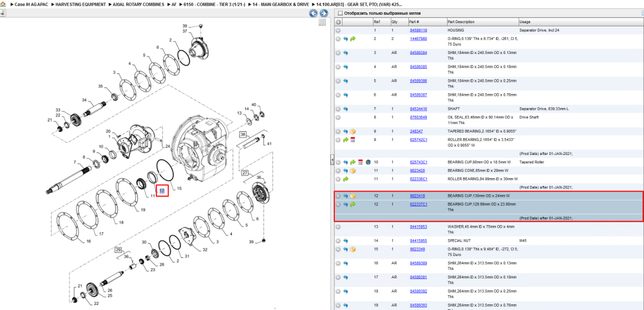Screen dimensions: 644x310
Task: Click green arrow icon for part 622336C1
Action: coord(345,179)
